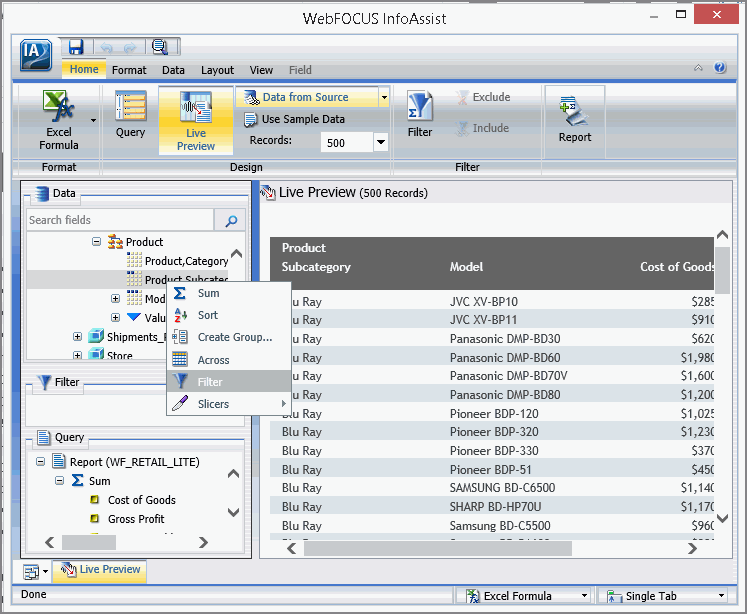Choose Filter from the context menu
The image size is (747, 614).
pyautogui.click(x=229, y=382)
